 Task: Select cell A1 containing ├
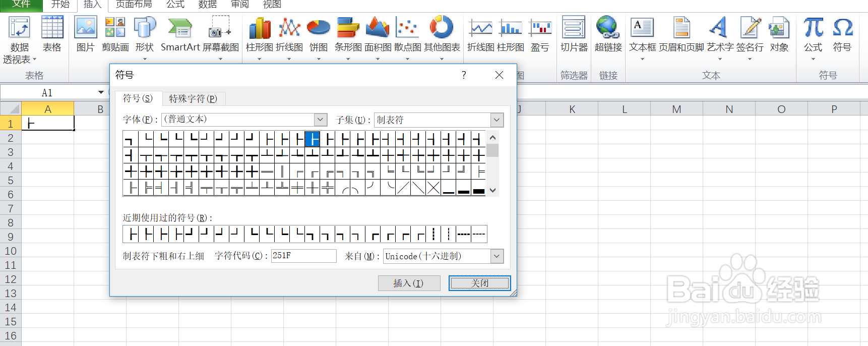48,123
